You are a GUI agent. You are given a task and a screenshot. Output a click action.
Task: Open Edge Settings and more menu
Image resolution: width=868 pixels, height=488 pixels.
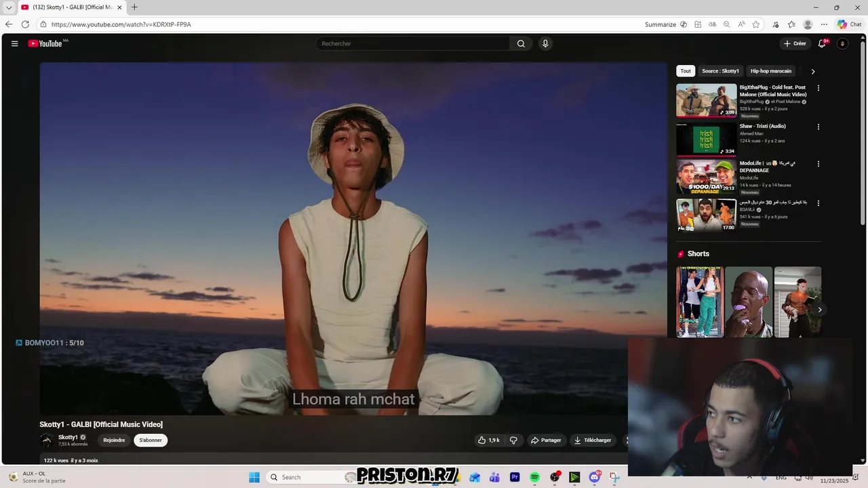824,24
